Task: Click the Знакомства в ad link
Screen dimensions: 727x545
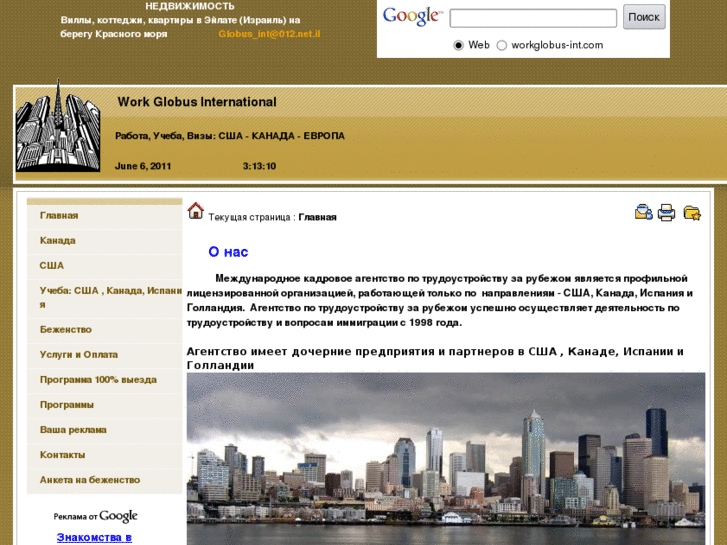Action: (x=94, y=538)
